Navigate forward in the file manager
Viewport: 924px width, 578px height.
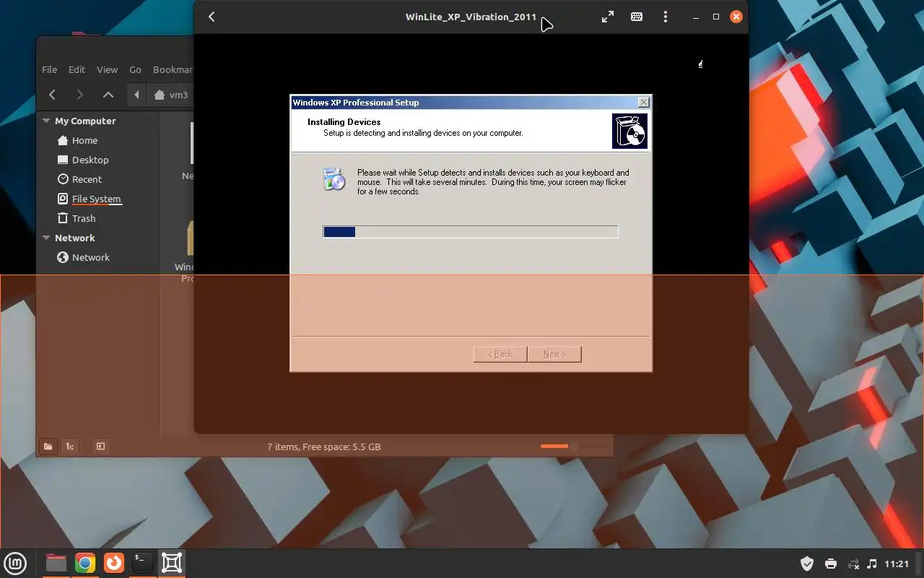(x=79, y=95)
